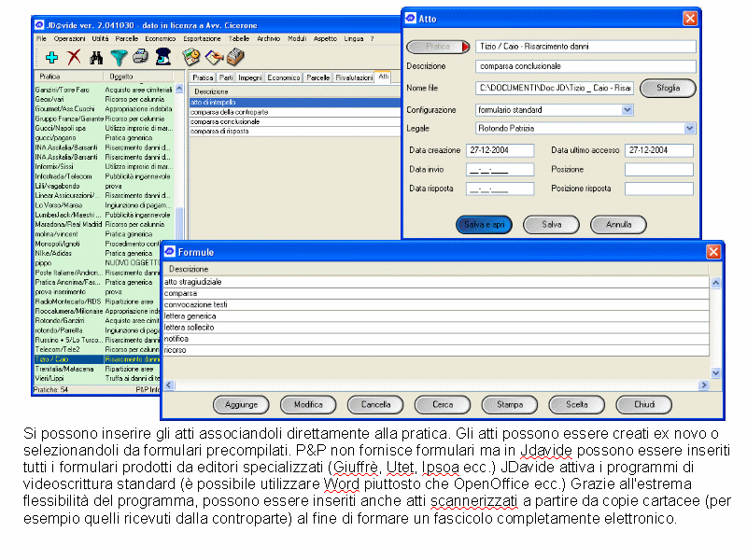
Task: Click the Data risposta date field
Action: click(500, 189)
